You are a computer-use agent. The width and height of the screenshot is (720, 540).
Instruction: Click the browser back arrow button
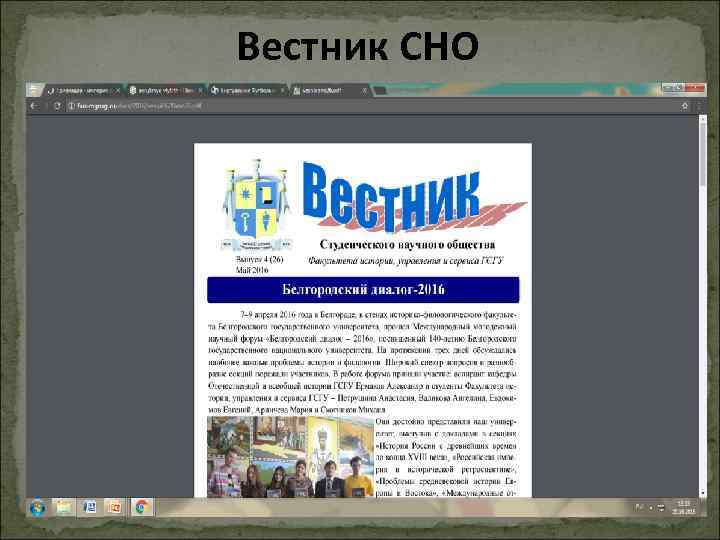click(x=34, y=106)
